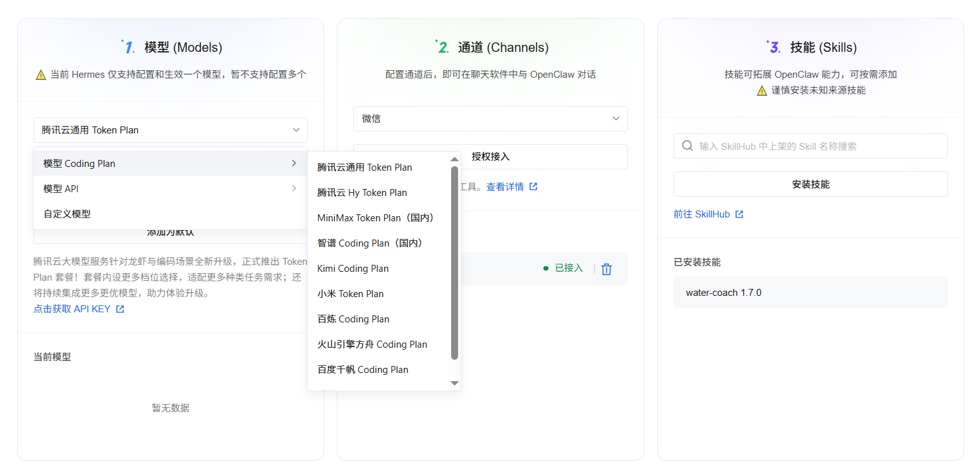The width and height of the screenshot is (980, 476).
Task: Select the 自定义模型 menu option
Action: click(x=171, y=214)
